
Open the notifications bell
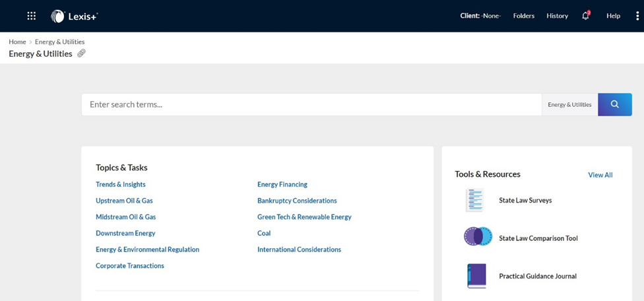pyautogui.click(x=586, y=16)
